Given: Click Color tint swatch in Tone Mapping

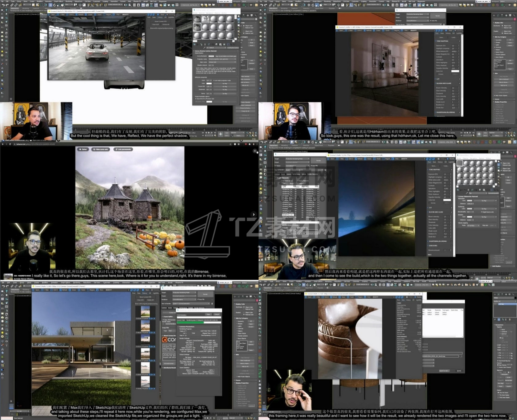Looking at the screenshot, I should point(455,71).
